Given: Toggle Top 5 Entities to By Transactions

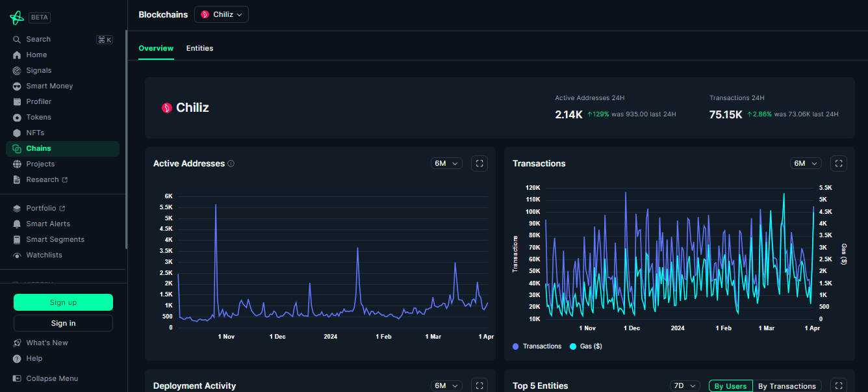Looking at the screenshot, I should tap(787, 386).
